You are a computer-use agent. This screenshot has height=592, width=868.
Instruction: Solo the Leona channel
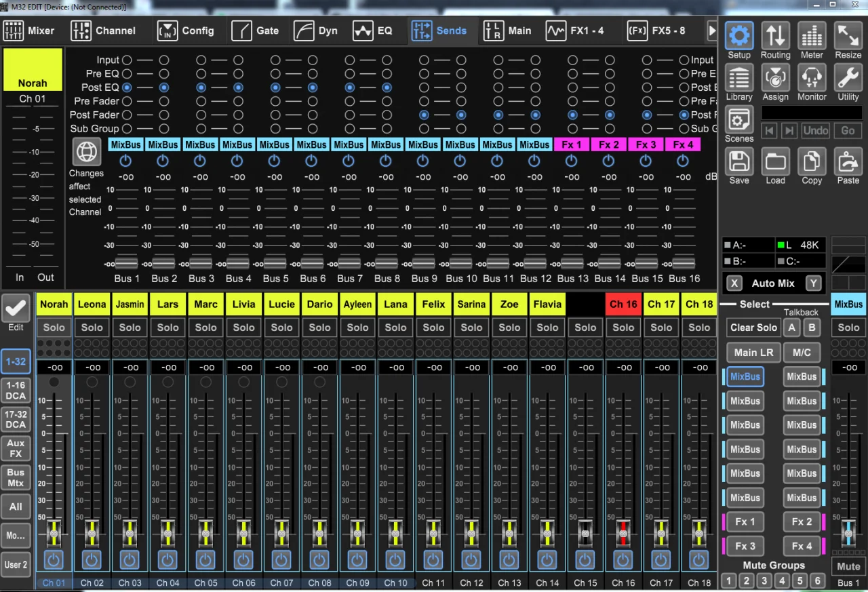tap(92, 328)
